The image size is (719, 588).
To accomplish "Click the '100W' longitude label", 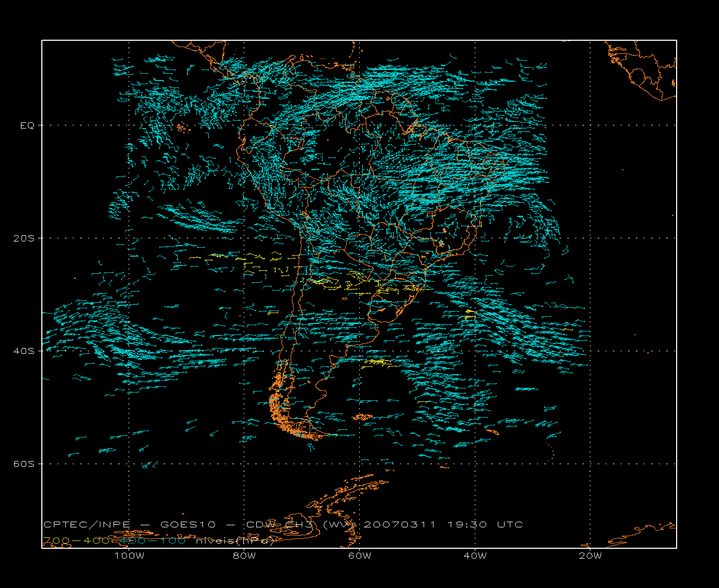I will point(129,556).
